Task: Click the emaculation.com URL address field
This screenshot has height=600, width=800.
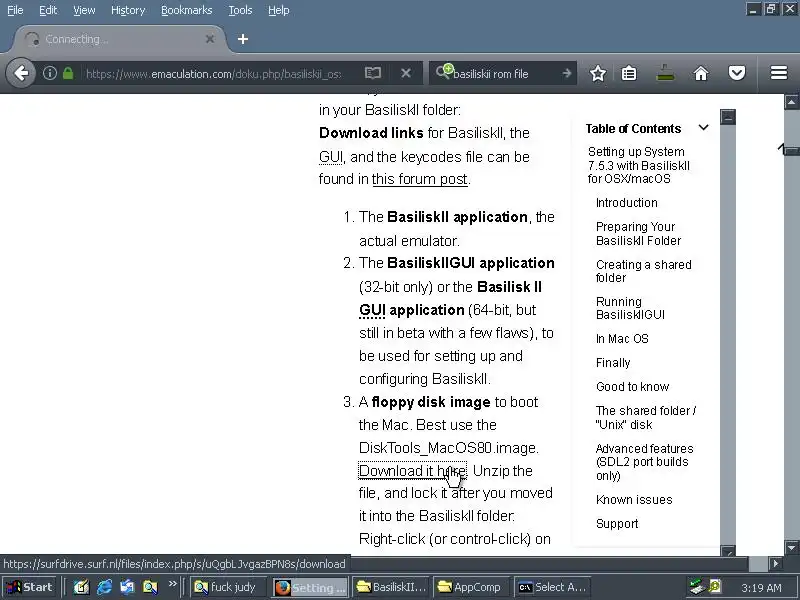Action: 213,74
